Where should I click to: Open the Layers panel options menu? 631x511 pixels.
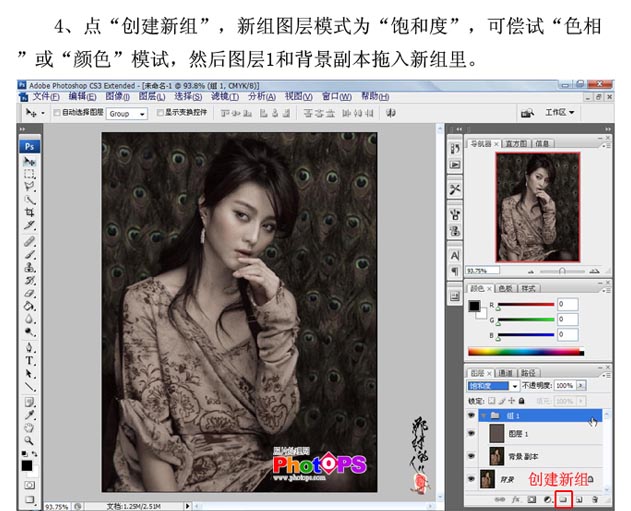606,374
